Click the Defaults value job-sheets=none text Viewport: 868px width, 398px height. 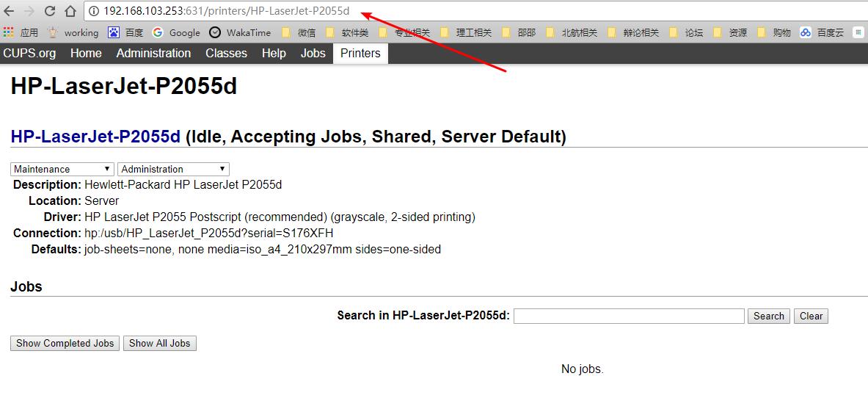click(263, 250)
